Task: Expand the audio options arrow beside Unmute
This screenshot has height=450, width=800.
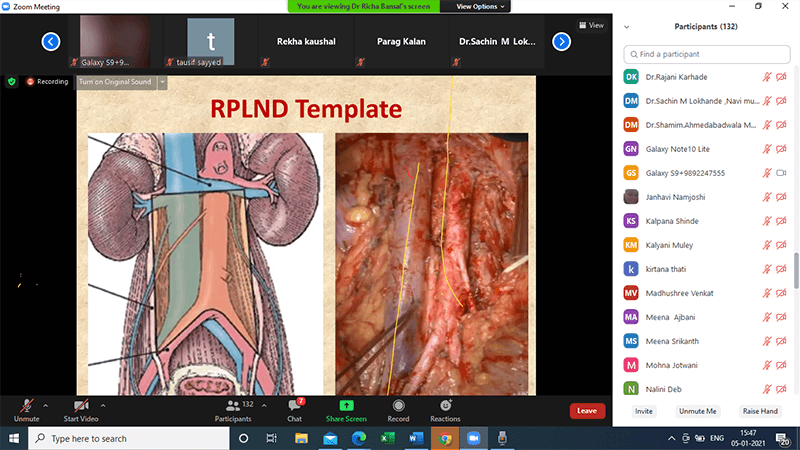Action: 45,405
